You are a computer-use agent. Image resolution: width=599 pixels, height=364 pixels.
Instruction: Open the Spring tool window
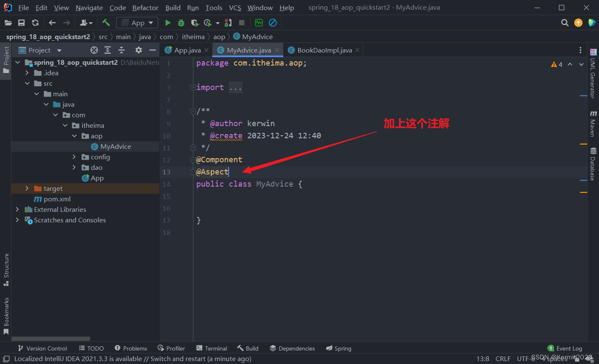[x=338, y=348]
